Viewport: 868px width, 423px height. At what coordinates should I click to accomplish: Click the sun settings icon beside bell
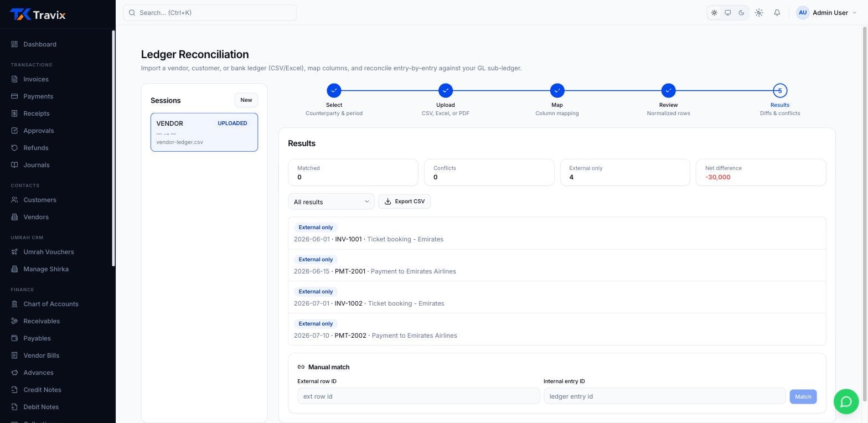click(x=759, y=13)
